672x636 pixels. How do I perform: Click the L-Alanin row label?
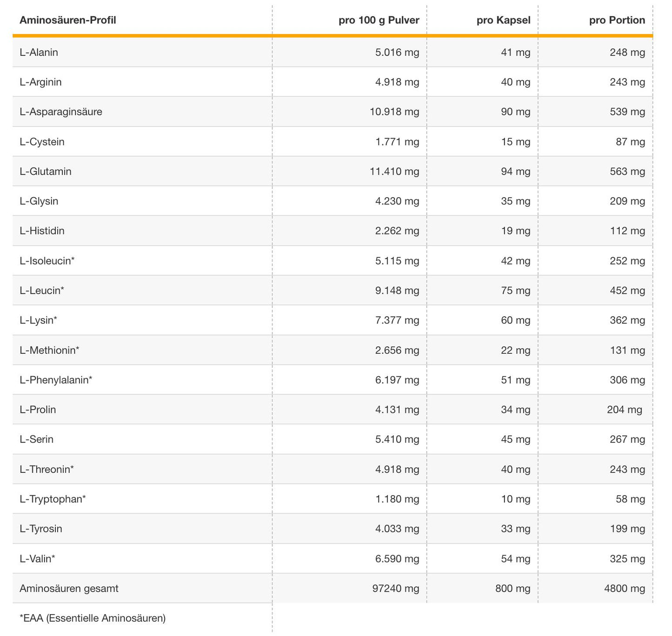click(x=39, y=52)
